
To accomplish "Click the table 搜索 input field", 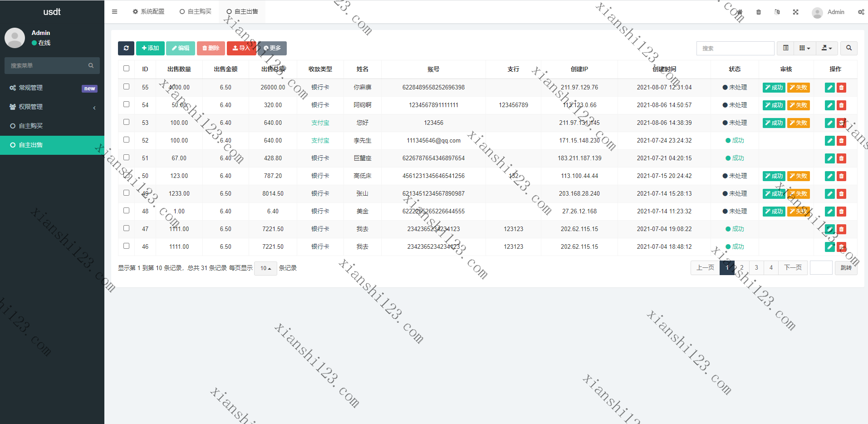I will [x=735, y=48].
